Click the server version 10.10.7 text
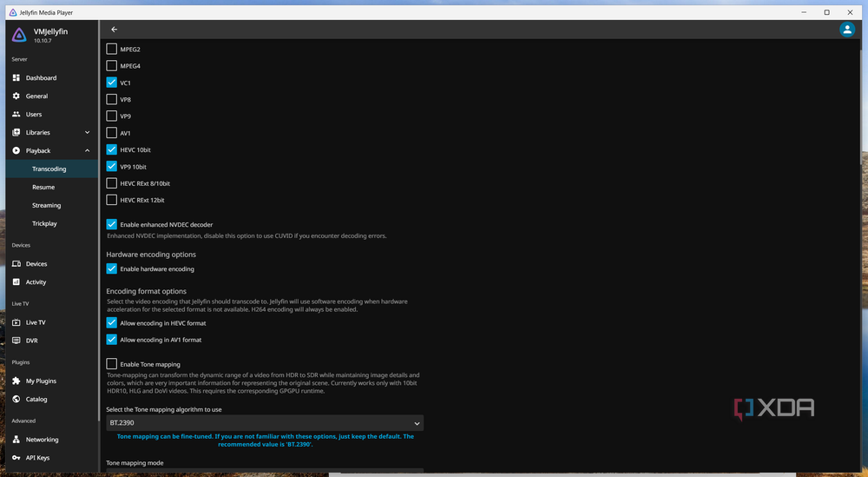The width and height of the screenshot is (868, 477). pos(43,41)
